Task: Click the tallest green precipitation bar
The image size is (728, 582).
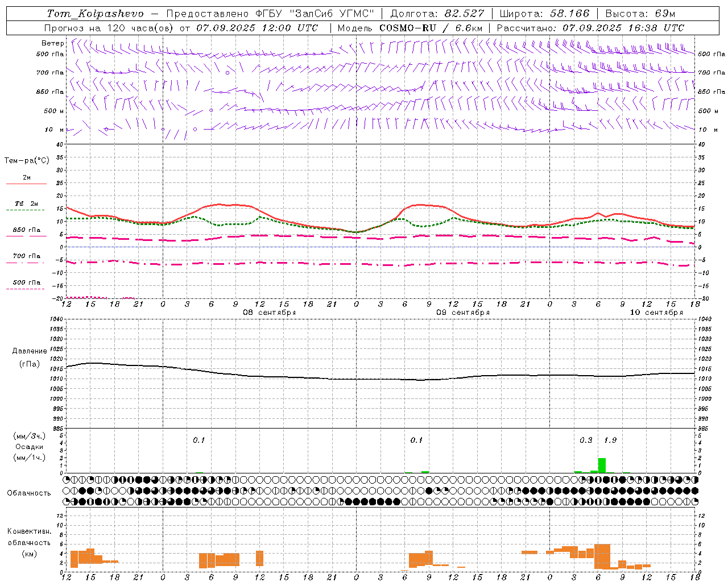Action: coord(602,465)
